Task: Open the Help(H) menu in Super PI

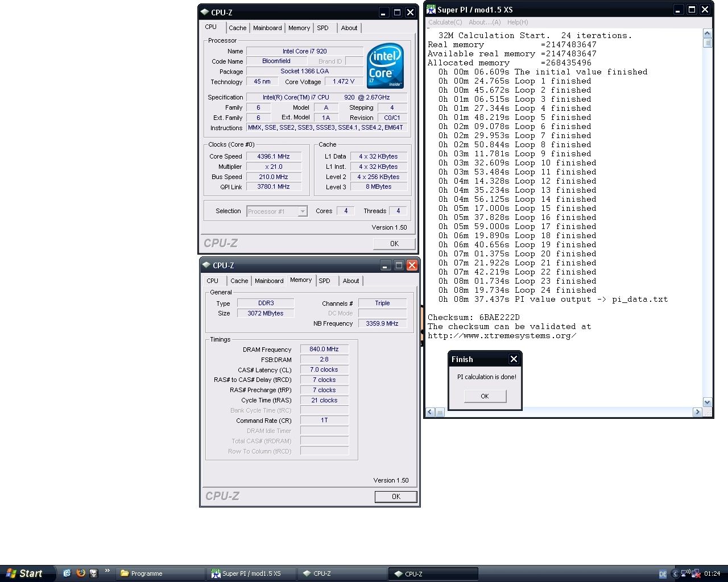Action: (518, 22)
